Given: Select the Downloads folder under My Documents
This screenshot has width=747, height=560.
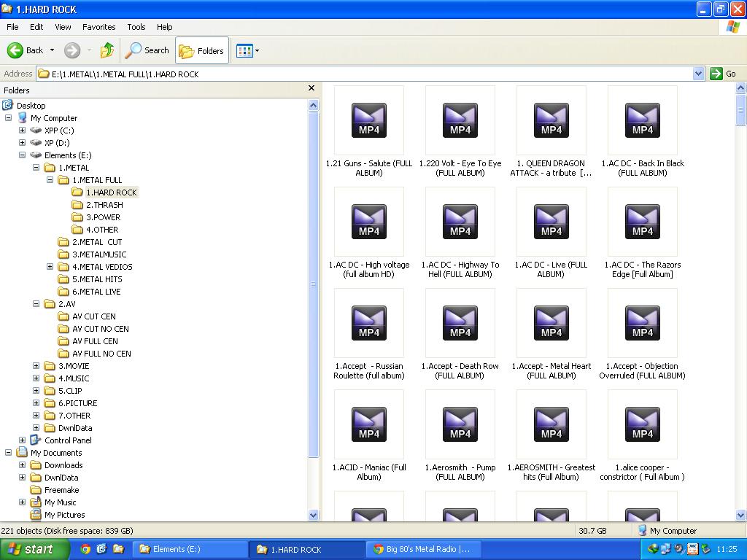Looking at the screenshot, I should click(x=56, y=464).
